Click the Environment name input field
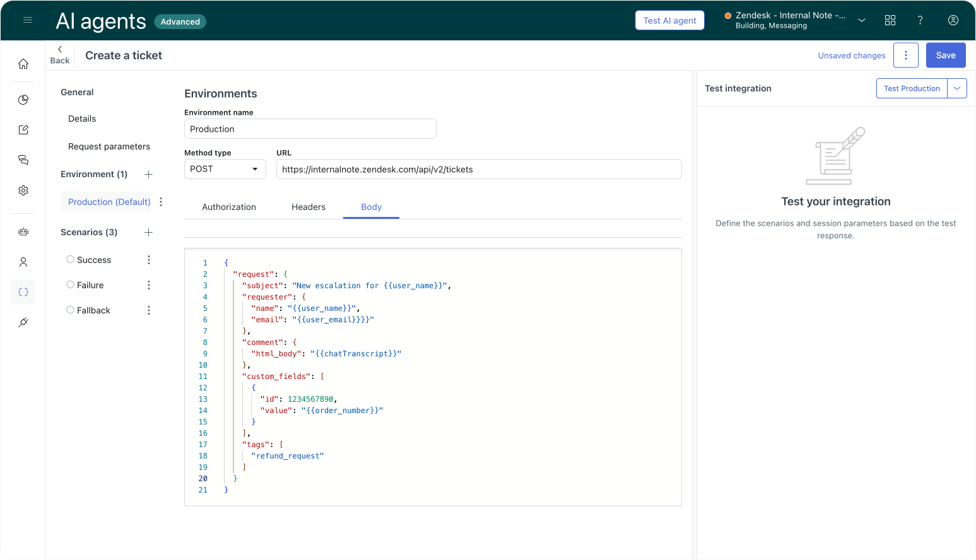The width and height of the screenshot is (976, 560). pyautogui.click(x=310, y=129)
